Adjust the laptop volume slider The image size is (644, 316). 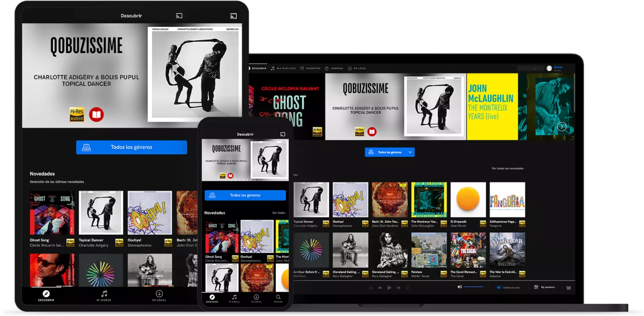pos(473,287)
